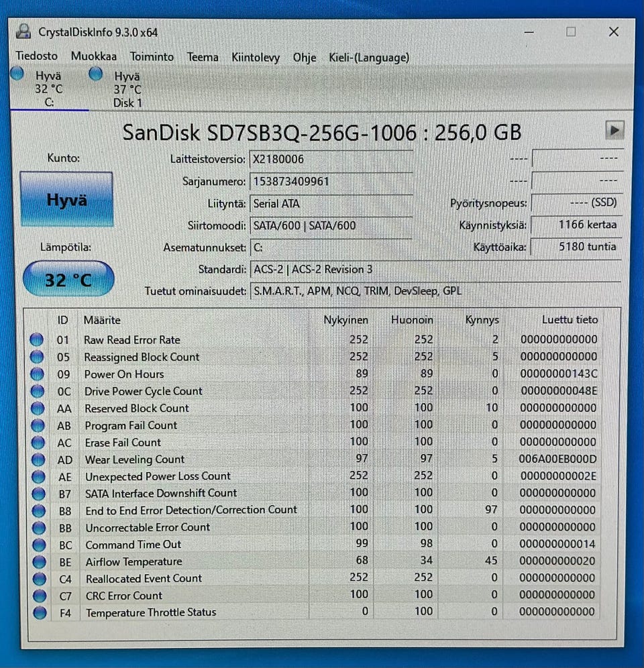The image size is (644, 668).
Task: Click status orb of Erase Fail Count
Action: point(38,443)
